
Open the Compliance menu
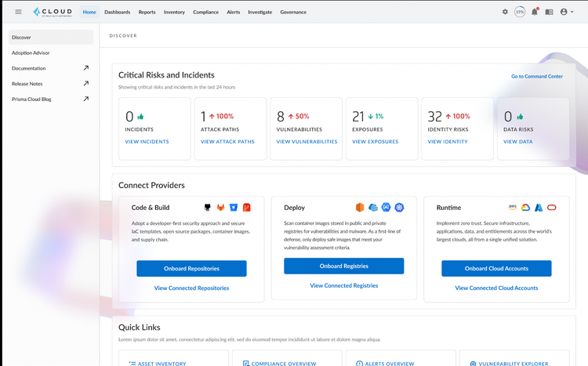pyautogui.click(x=206, y=12)
